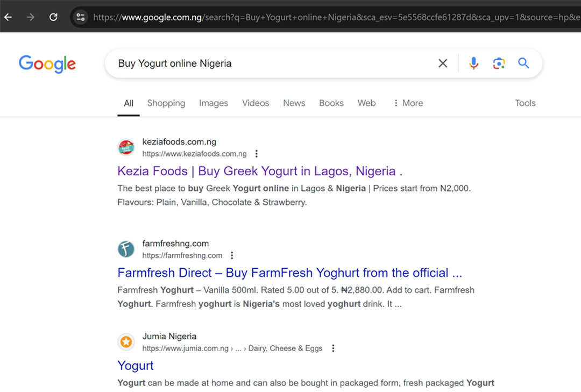Start voice search with the microphone icon
The width and height of the screenshot is (581, 392).
coord(473,63)
